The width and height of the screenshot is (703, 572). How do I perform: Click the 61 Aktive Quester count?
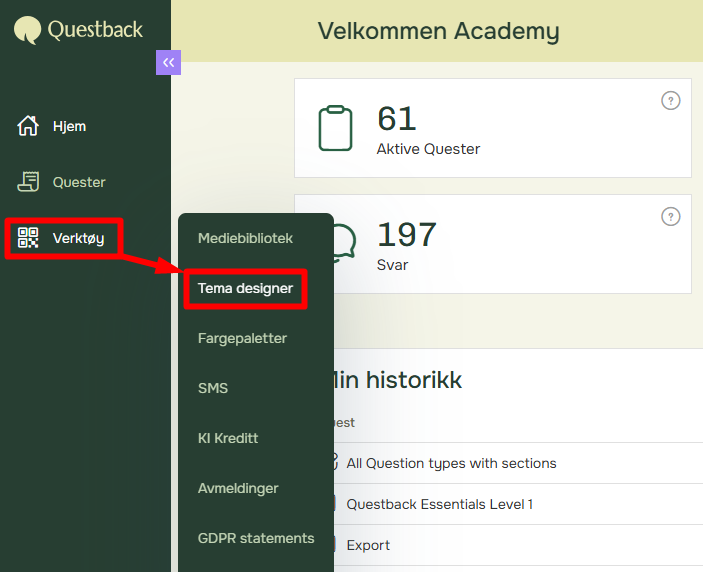tap(396, 119)
